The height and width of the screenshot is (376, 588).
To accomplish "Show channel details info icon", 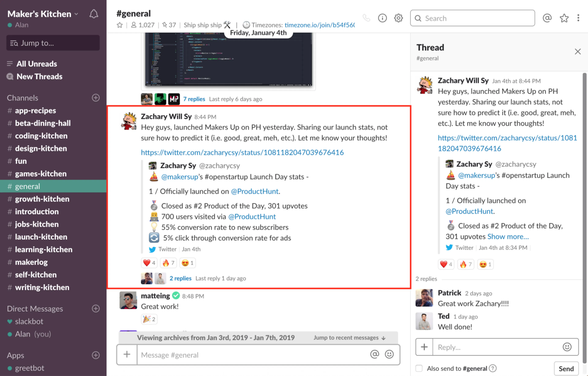I will 382,18.
